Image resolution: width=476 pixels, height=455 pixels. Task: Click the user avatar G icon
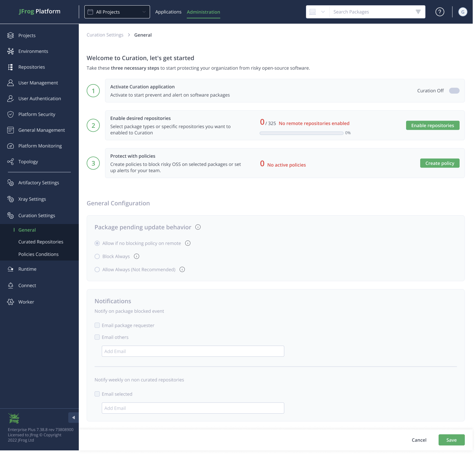click(x=463, y=12)
